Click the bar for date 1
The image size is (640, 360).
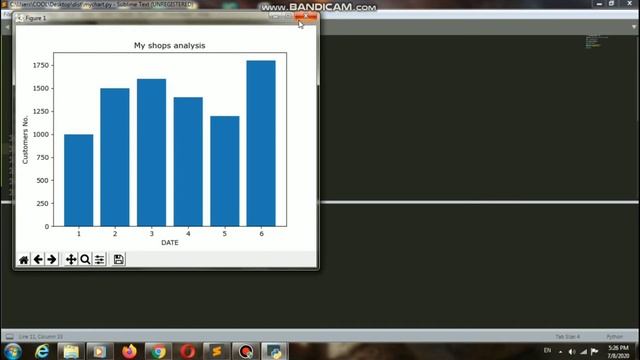pyautogui.click(x=78, y=180)
